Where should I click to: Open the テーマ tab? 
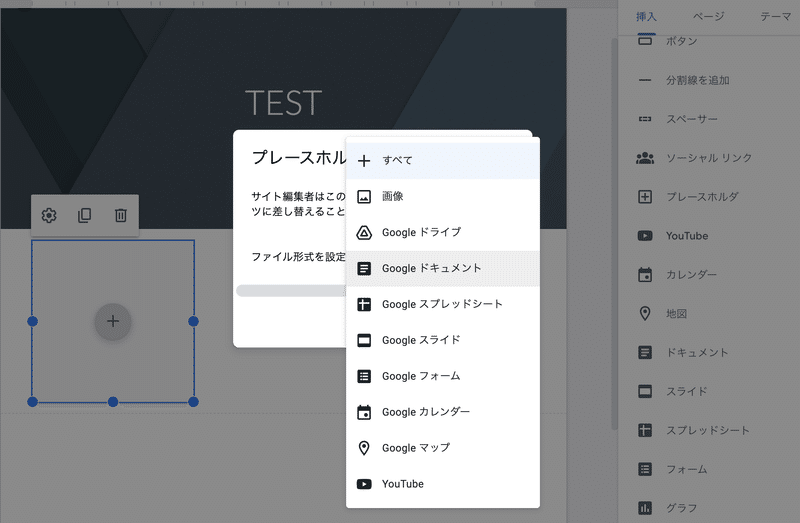click(x=776, y=17)
